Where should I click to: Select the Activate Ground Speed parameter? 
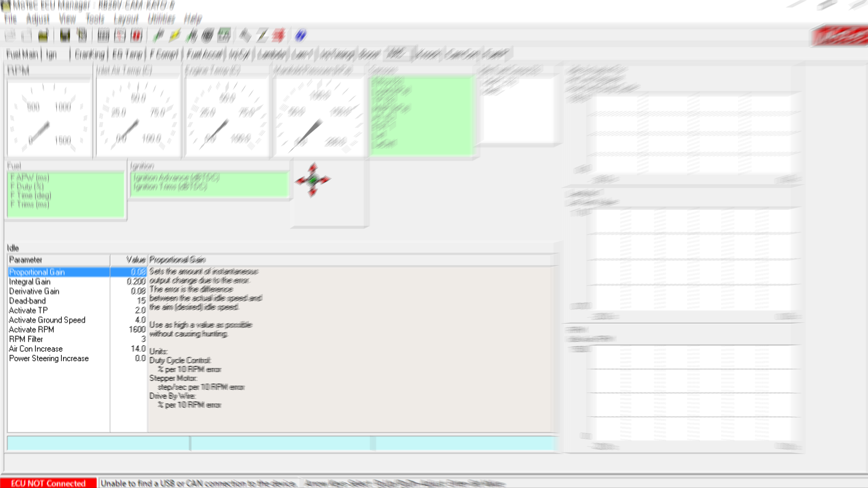click(x=47, y=320)
